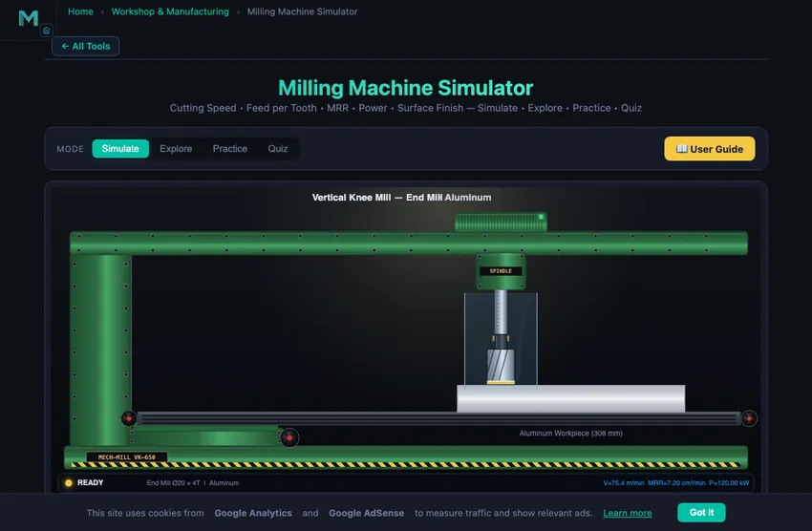This screenshot has height=531, width=812.
Task: Click the MRR=7.20 readout
Action: pyautogui.click(x=676, y=483)
